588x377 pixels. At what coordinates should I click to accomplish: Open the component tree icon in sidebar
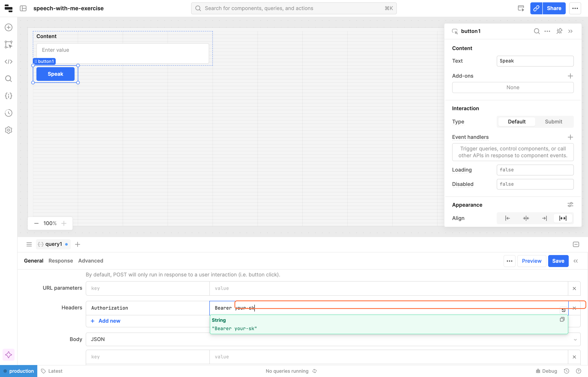[9, 45]
